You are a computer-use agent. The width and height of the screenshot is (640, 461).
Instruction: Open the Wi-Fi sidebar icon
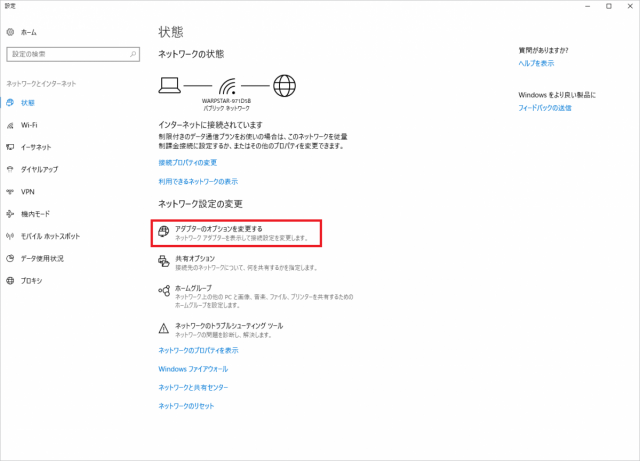10,125
